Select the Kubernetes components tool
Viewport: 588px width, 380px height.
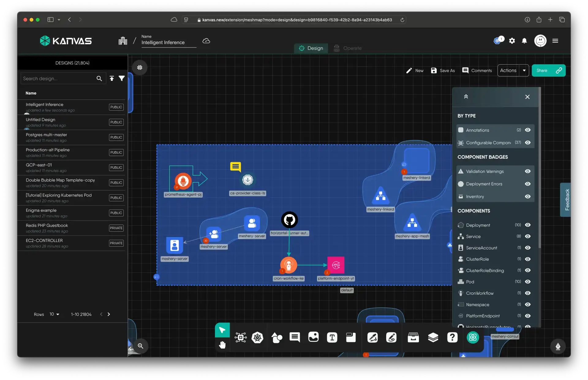click(x=258, y=337)
